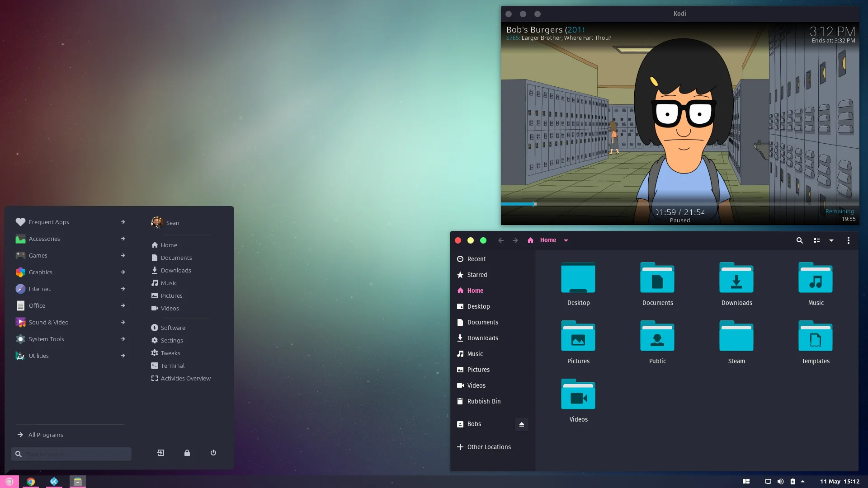
Task: Click the battery icon in the system tray
Action: point(793,482)
